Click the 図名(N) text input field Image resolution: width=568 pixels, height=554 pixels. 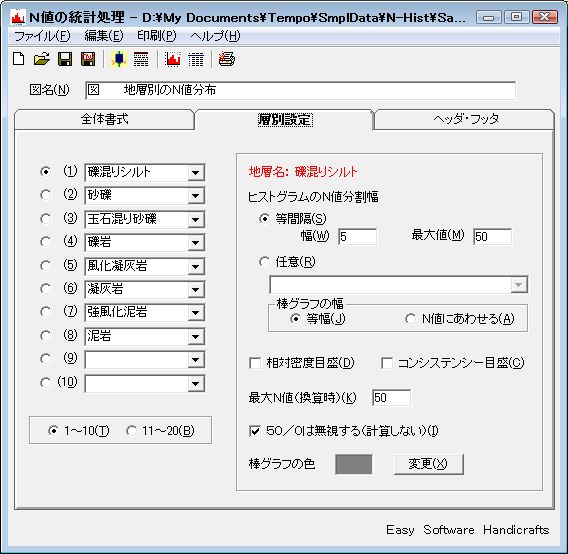[300, 90]
